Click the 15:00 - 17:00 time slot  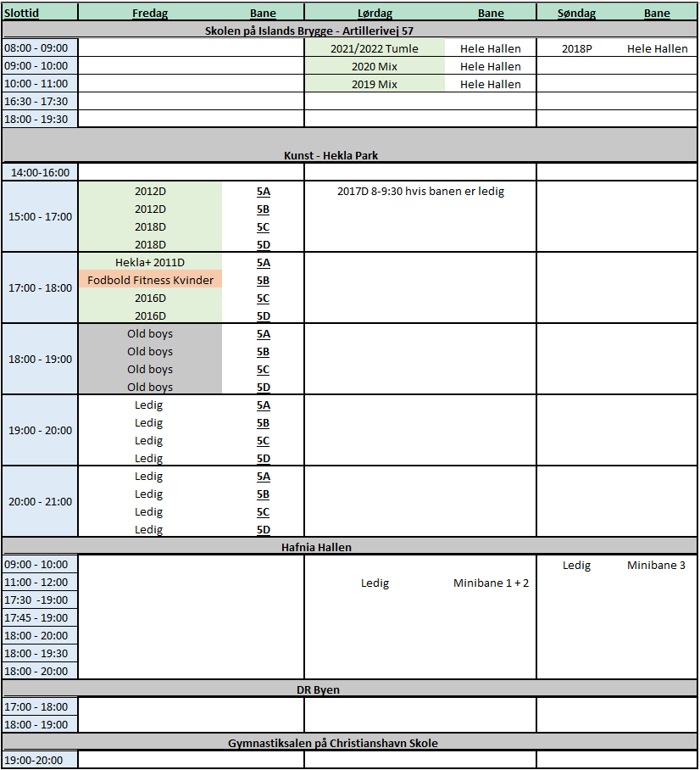40,216
